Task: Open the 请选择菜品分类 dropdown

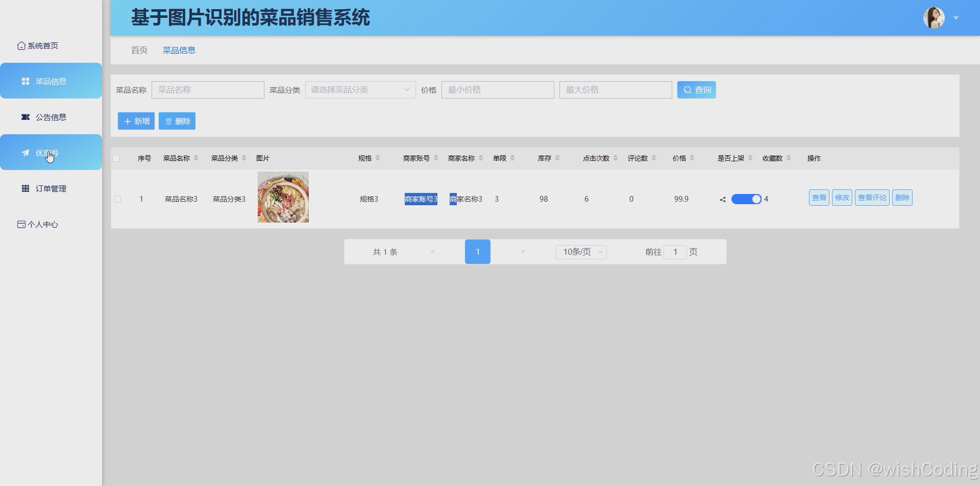Action: pyautogui.click(x=360, y=89)
